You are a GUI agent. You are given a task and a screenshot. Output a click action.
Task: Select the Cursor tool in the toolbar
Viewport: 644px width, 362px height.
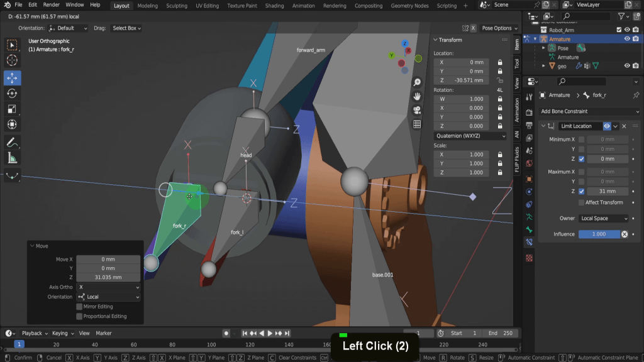tap(12, 60)
